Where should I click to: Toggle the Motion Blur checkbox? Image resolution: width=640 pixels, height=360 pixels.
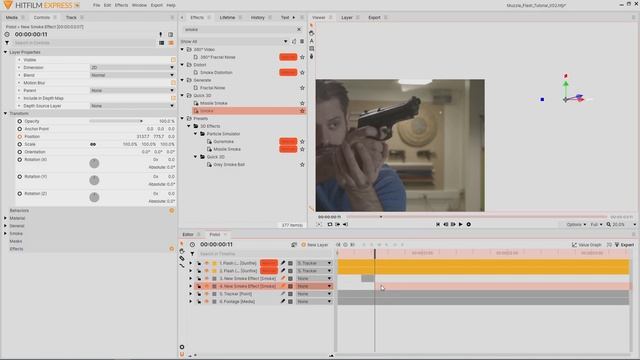pos(173,83)
